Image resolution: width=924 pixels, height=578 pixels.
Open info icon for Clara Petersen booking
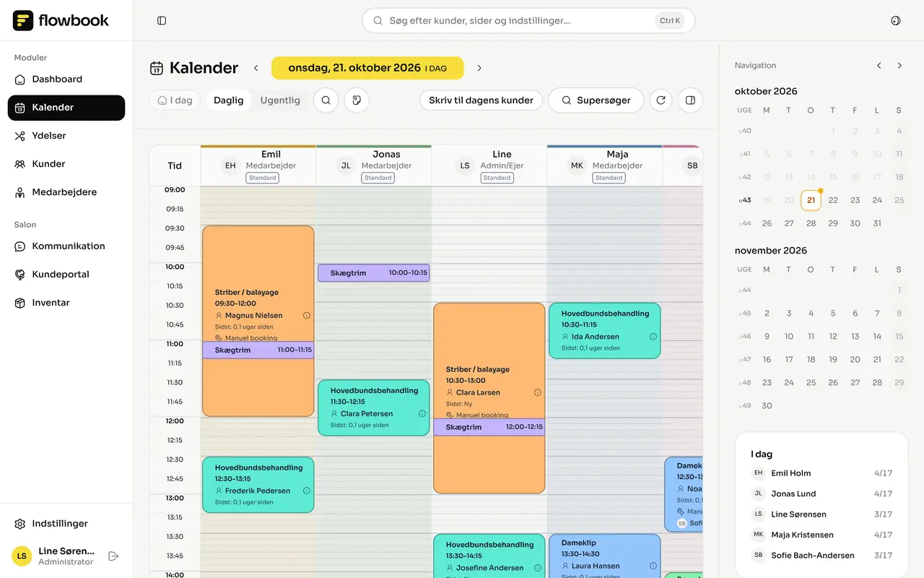tap(422, 414)
